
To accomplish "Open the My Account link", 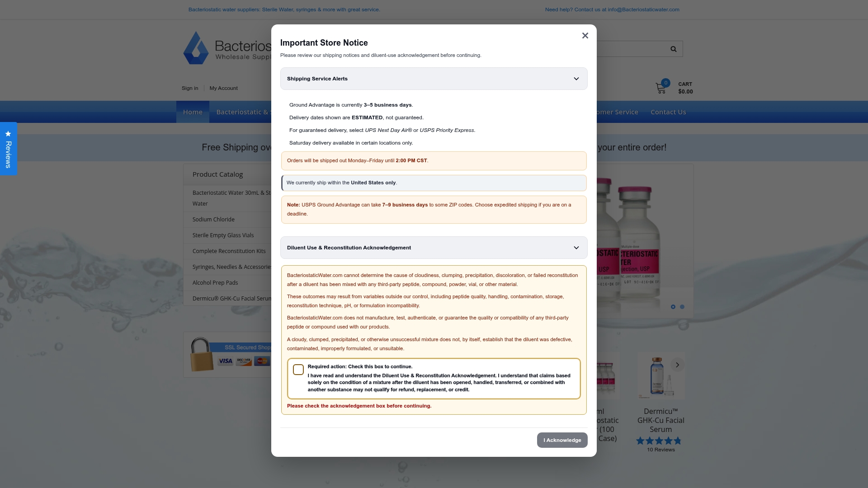I will [x=223, y=88].
